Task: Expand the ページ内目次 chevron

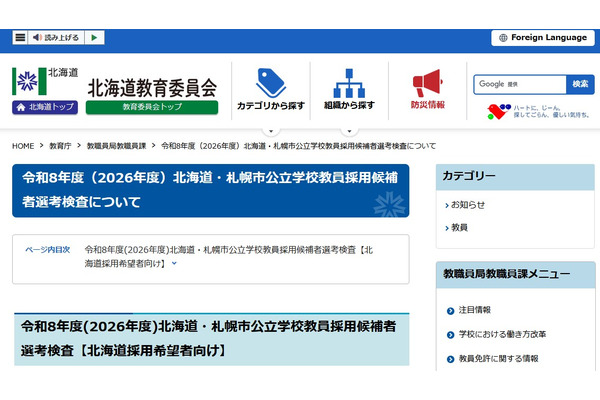Action: [174, 263]
